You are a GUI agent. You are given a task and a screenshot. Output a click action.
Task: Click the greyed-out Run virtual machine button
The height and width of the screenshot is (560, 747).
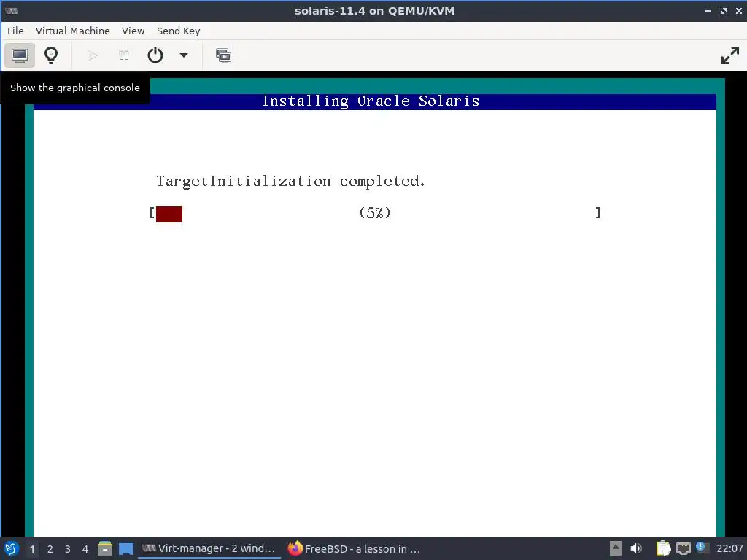[x=93, y=55]
